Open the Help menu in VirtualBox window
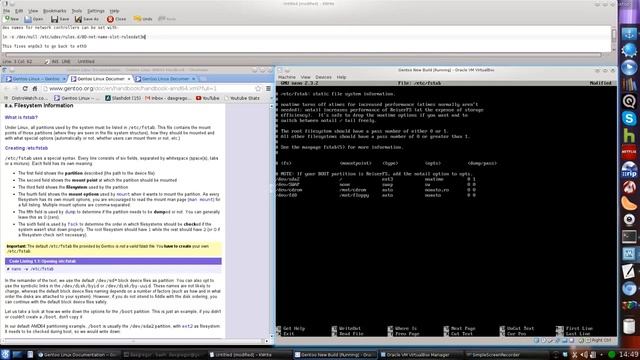 (341, 77)
